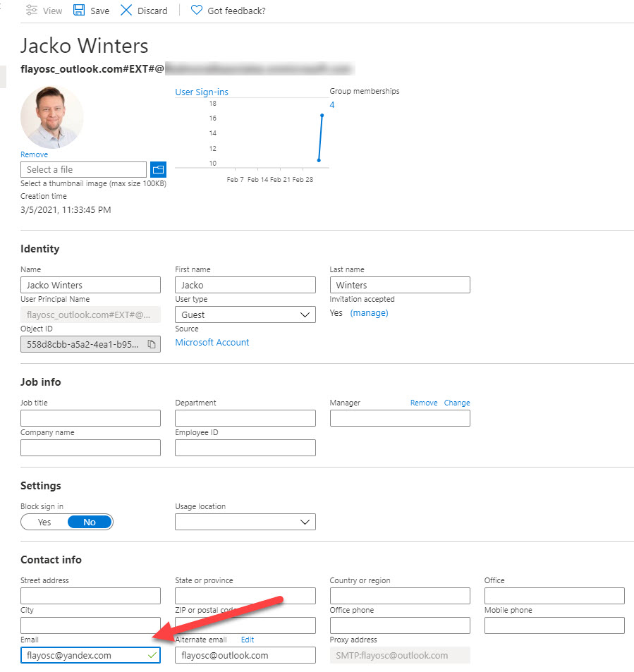The height and width of the screenshot is (672, 634).
Task: Open the User Sign-ins link
Action: click(x=202, y=92)
